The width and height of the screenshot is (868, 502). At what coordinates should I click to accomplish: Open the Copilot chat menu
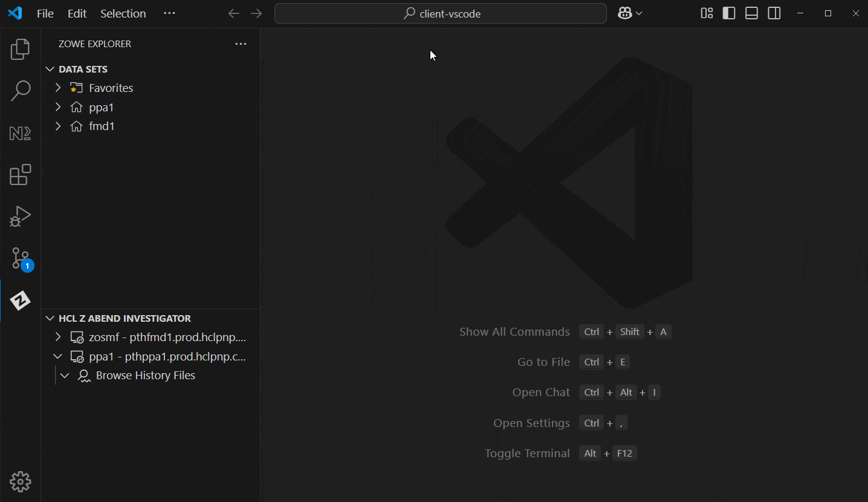pyautogui.click(x=625, y=13)
